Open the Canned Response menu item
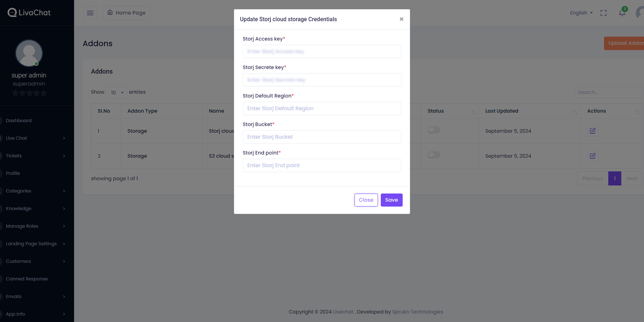Image resolution: width=644 pixels, height=322 pixels. point(27,279)
